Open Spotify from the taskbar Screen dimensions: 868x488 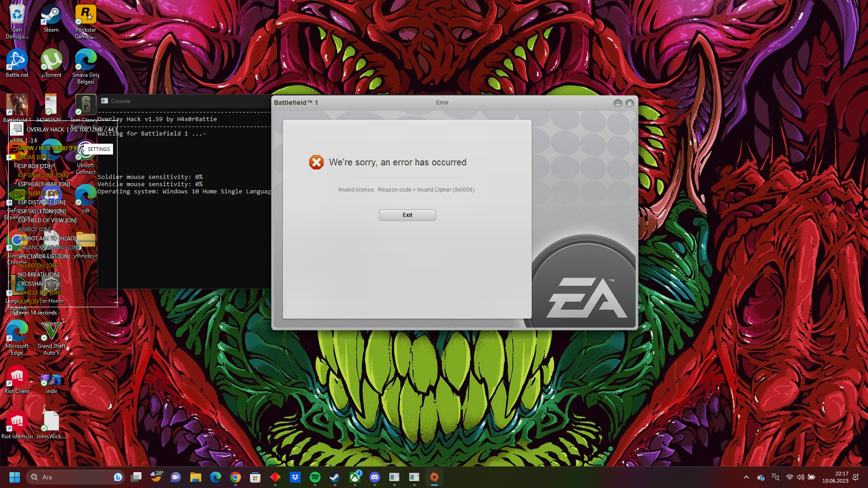[x=315, y=477]
